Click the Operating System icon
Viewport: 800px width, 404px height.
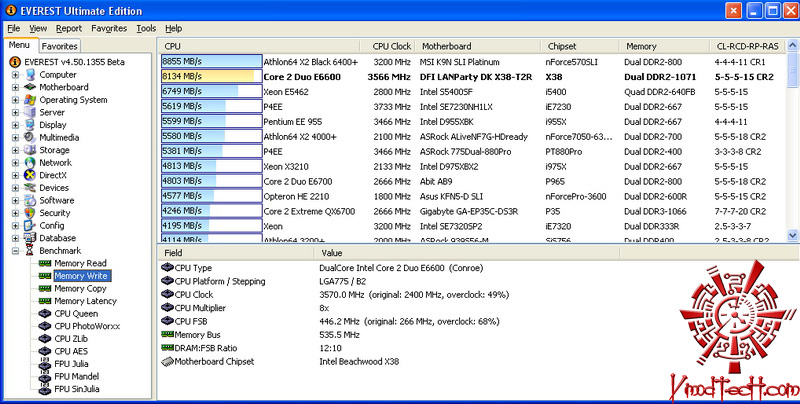30,100
